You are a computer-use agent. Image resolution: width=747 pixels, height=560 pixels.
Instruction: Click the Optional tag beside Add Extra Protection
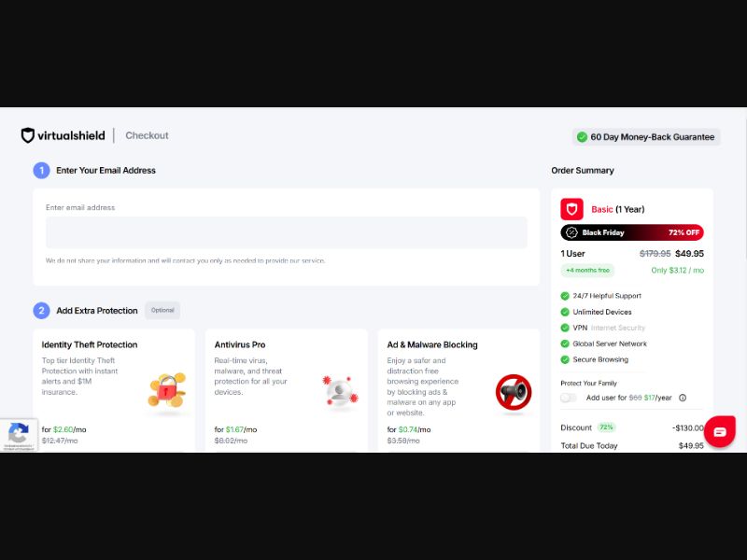tap(162, 310)
